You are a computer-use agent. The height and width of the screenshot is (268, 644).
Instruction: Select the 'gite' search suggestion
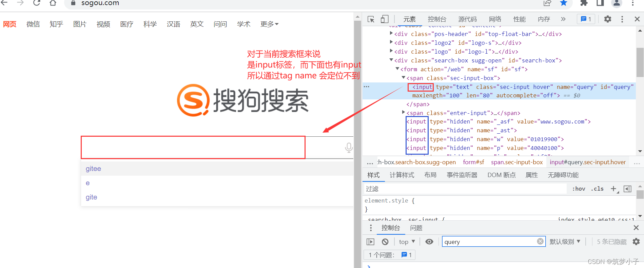point(217,197)
